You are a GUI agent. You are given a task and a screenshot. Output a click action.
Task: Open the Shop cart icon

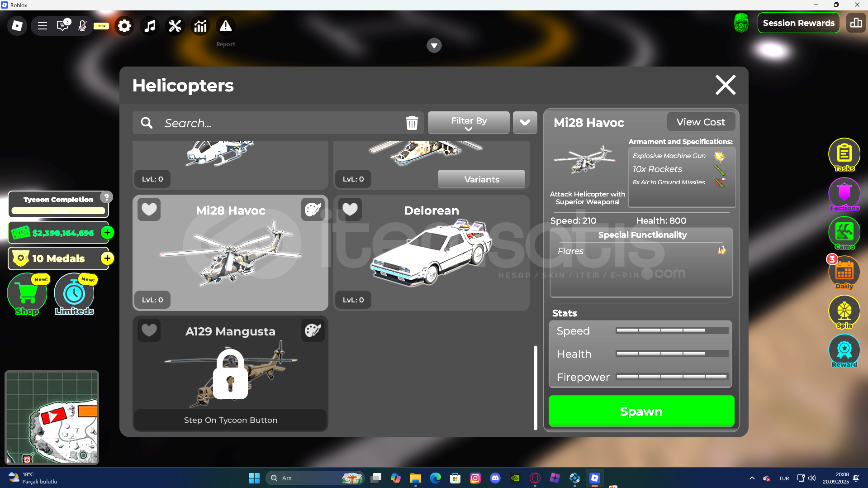[x=27, y=294]
